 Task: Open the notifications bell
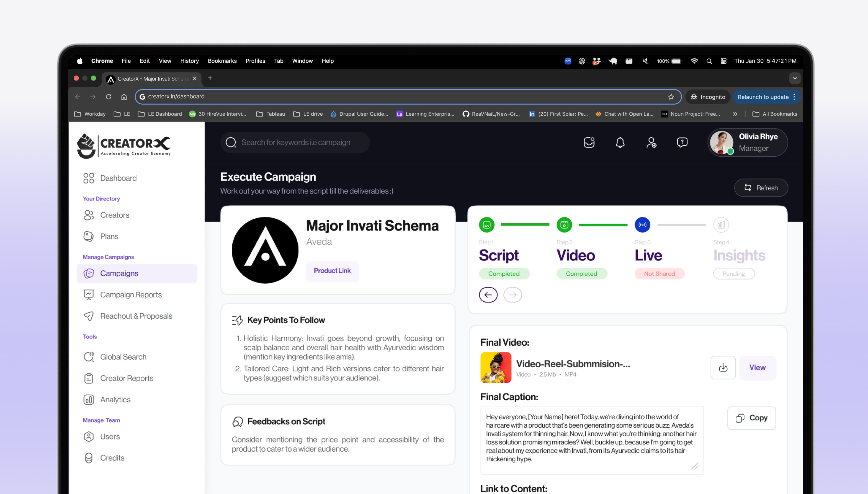point(620,143)
